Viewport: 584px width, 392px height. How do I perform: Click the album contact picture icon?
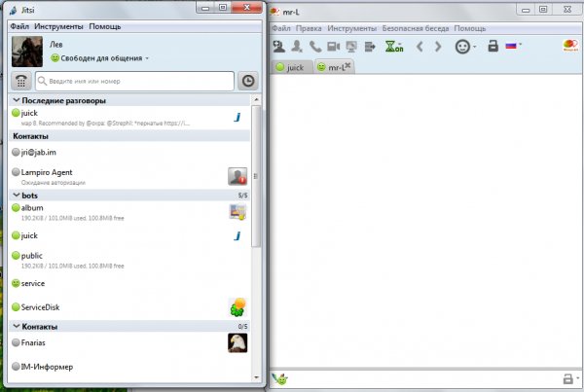(237, 212)
